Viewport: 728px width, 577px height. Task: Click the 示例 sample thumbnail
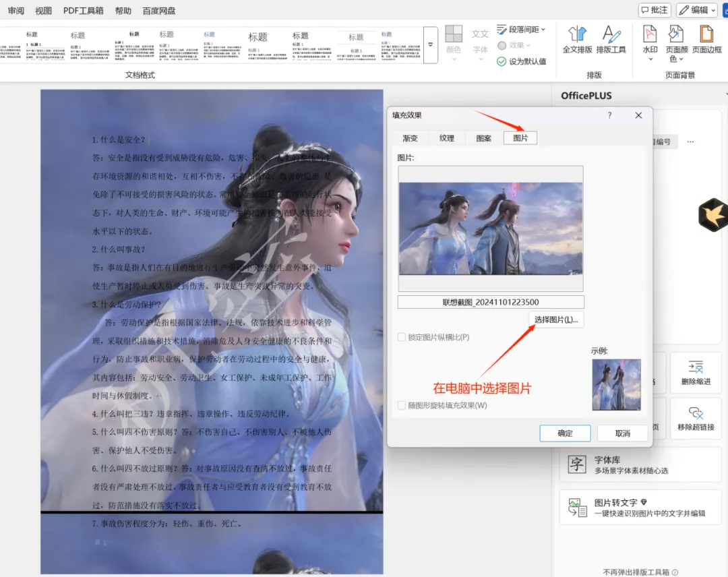point(616,384)
